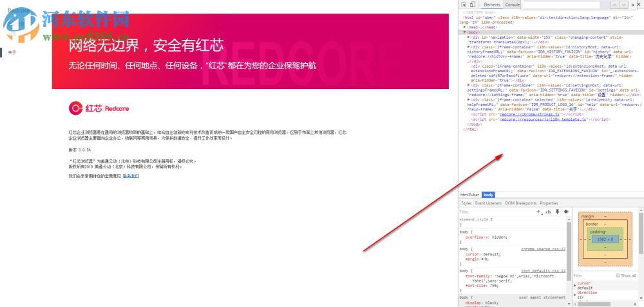
Task: Select the closing </html> tag line
Action: pos(471,129)
